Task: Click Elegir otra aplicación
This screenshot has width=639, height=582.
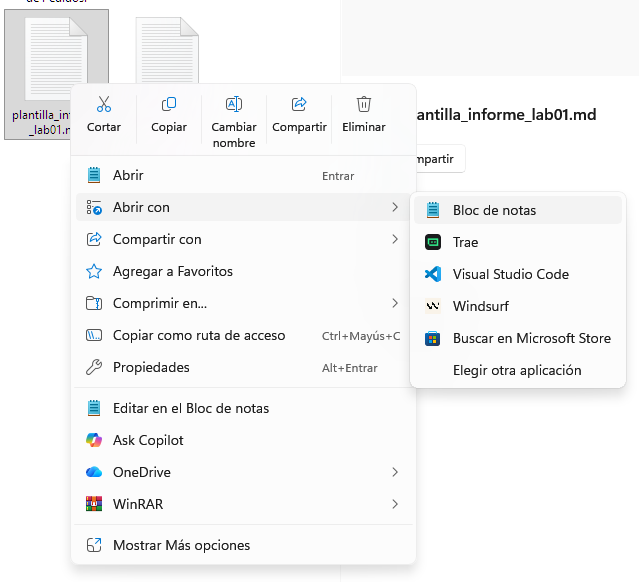Action: [516, 370]
